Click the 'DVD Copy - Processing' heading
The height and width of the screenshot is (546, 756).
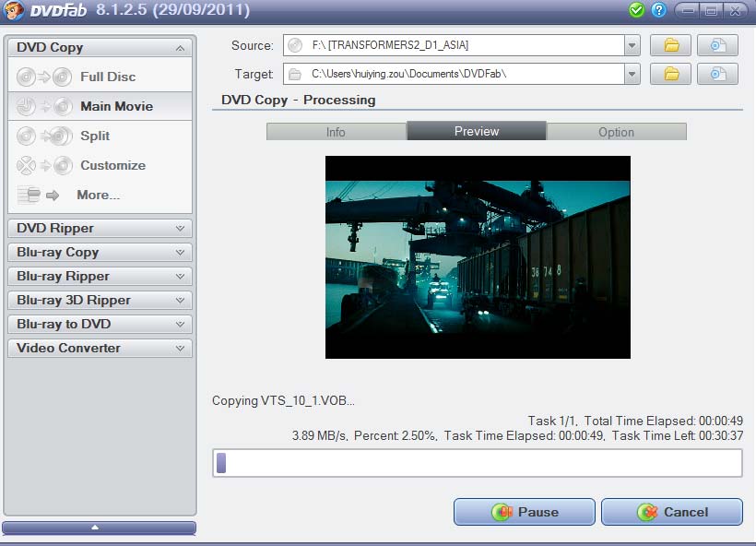point(299,101)
